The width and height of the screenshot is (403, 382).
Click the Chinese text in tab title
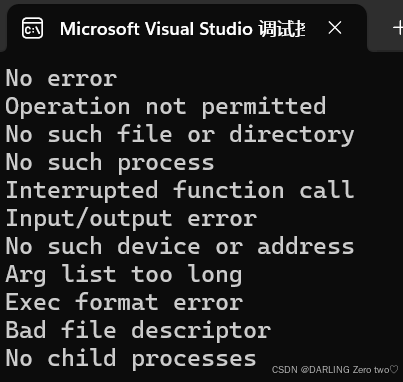point(282,29)
